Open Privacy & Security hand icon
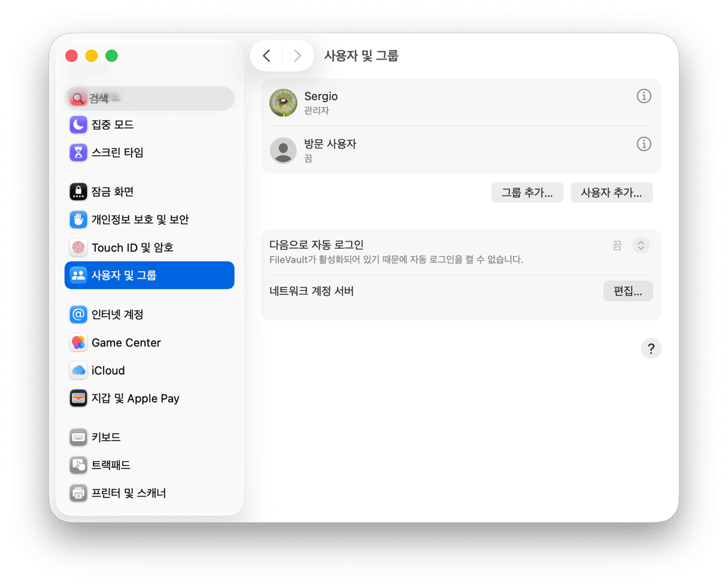The height and width of the screenshot is (587, 728). (x=78, y=220)
